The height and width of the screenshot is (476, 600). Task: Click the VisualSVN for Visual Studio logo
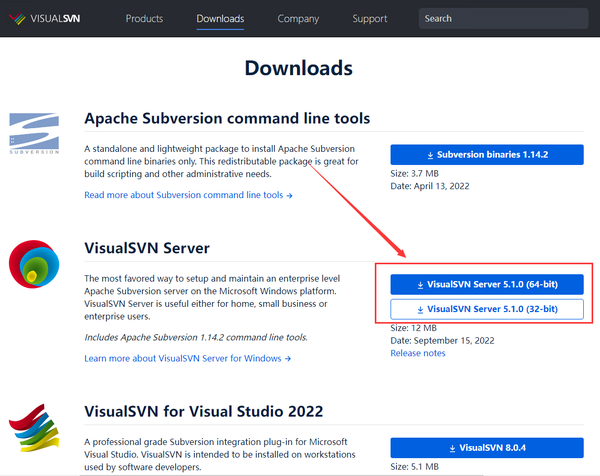[34, 428]
